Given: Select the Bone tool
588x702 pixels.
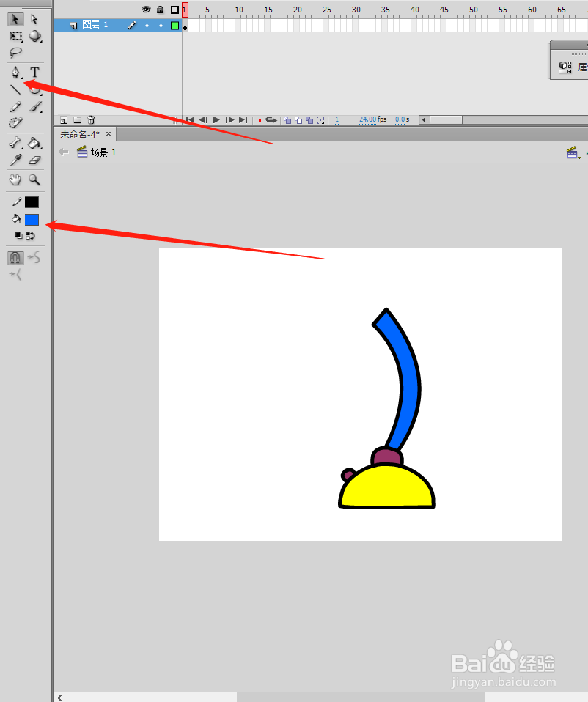Looking at the screenshot, I should (15, 144).
